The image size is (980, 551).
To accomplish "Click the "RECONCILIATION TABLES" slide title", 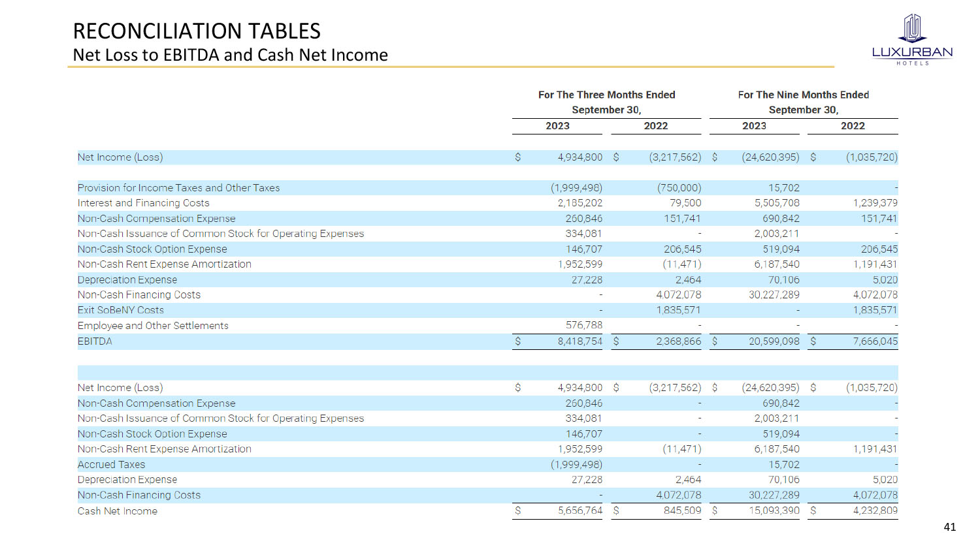I will pyautogui.click(x=197, y=31).
